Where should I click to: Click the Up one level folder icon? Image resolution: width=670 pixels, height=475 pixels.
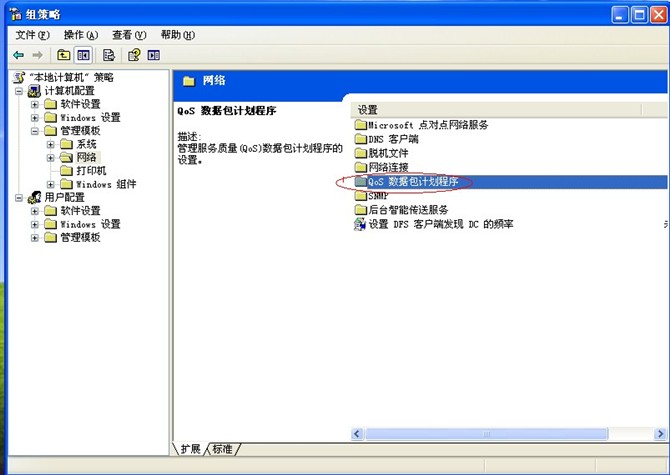click(64, 55)
